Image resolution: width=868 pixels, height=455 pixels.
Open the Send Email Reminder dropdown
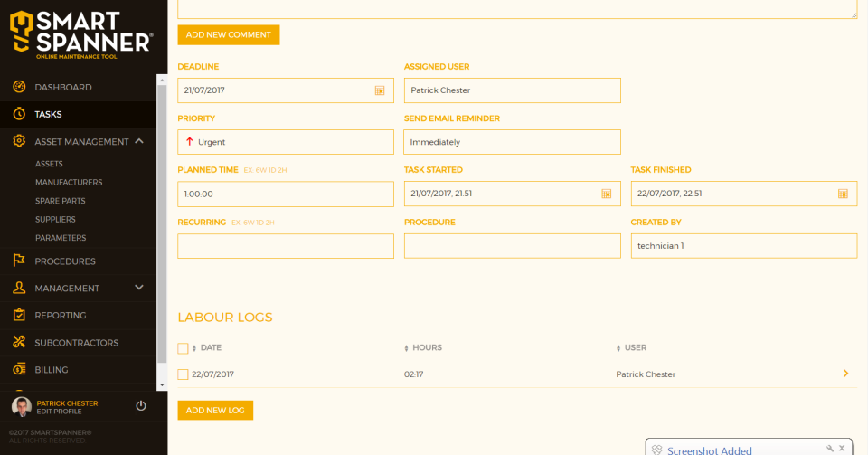[512, 142]
